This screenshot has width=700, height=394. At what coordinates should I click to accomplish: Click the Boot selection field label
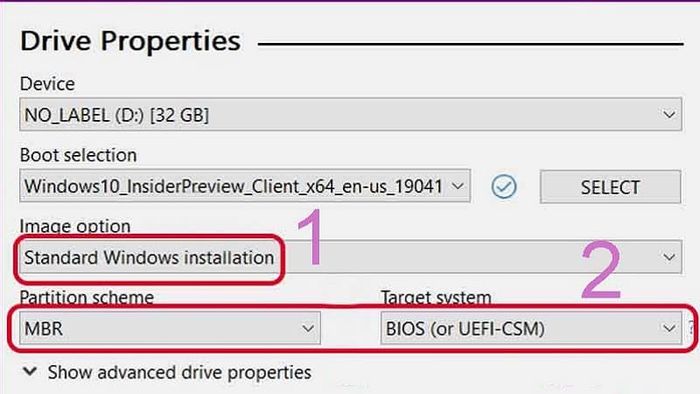tap(79, 155)
